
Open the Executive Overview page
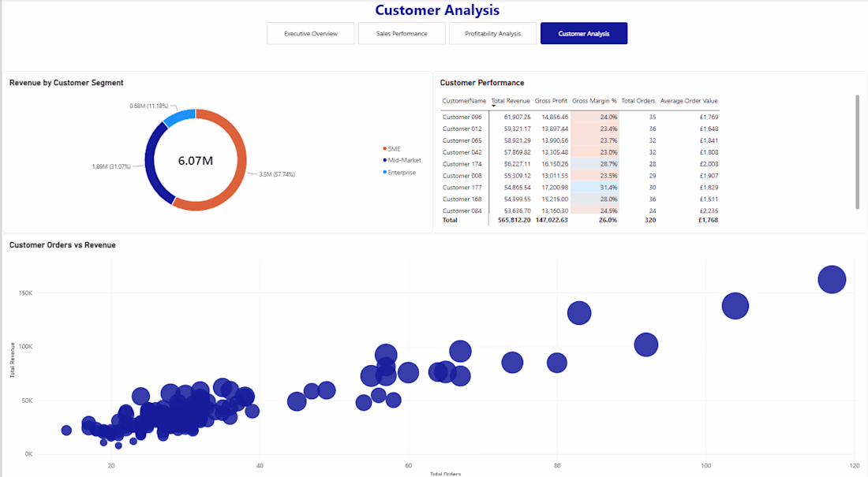[x=311, y=33]
